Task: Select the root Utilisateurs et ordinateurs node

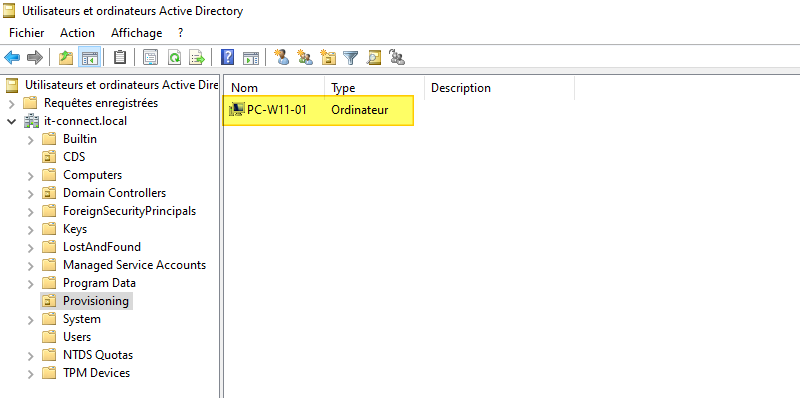Action: click(121, 85)
